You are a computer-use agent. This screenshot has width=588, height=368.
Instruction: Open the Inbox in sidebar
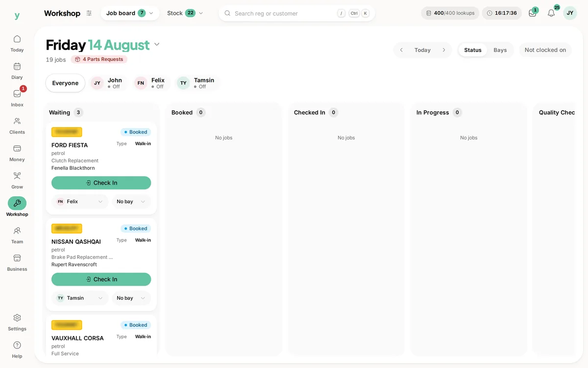[x=17, y=98]
